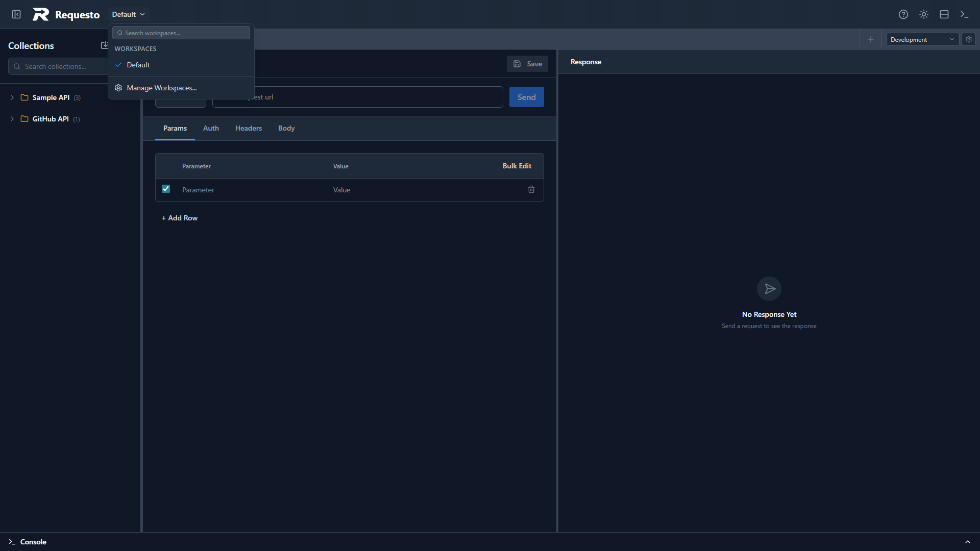980x551 pixels.
Task: Uncheck the Parameter row checkbox
Action: (x=165, y=189)
